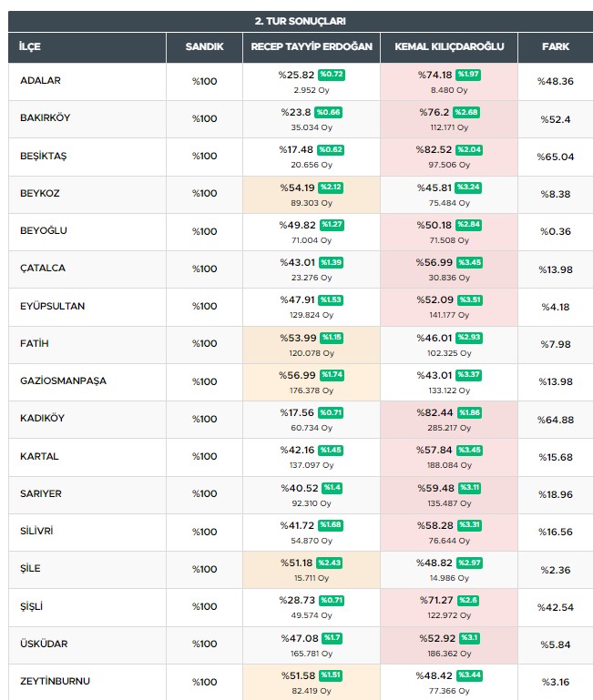This screenshot has height=700, width=593.
Task: Click Kılıçdaroğlu's %76.2 result for BAKIRKÖY
Action: (435, 112)
